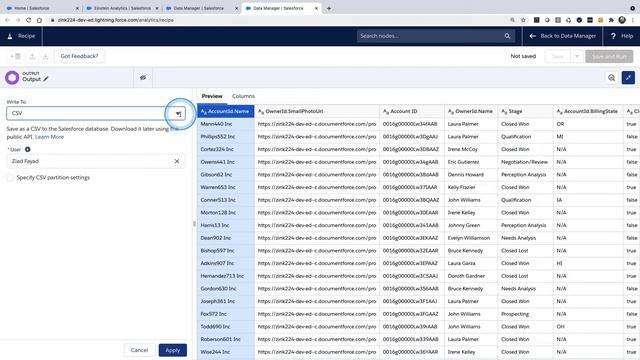The image size is (640, 360).
Task: Go forward in the browser
Action: pos(18,20)
